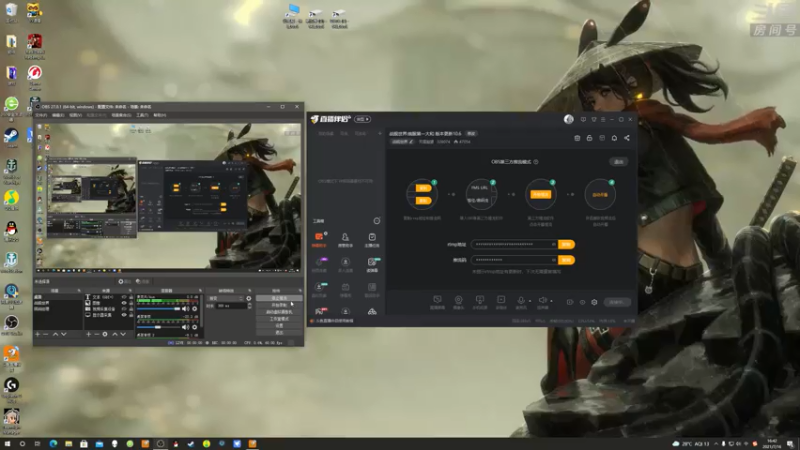Open the 工具 menu in OBS
Screen dimensions: 800x450
[x=142, y=115]
